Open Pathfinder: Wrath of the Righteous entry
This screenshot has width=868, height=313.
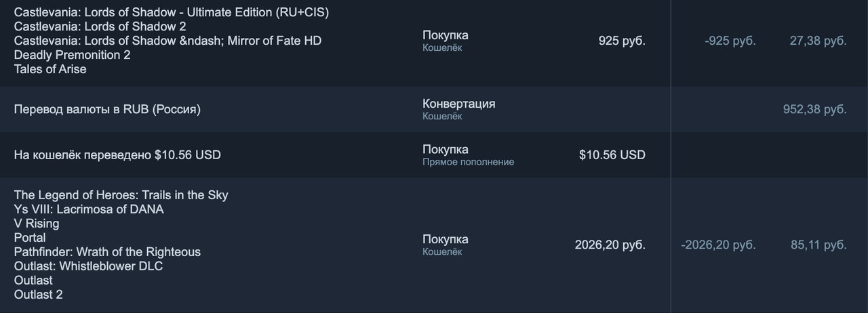pyautogui.click(x=107, y=252)
